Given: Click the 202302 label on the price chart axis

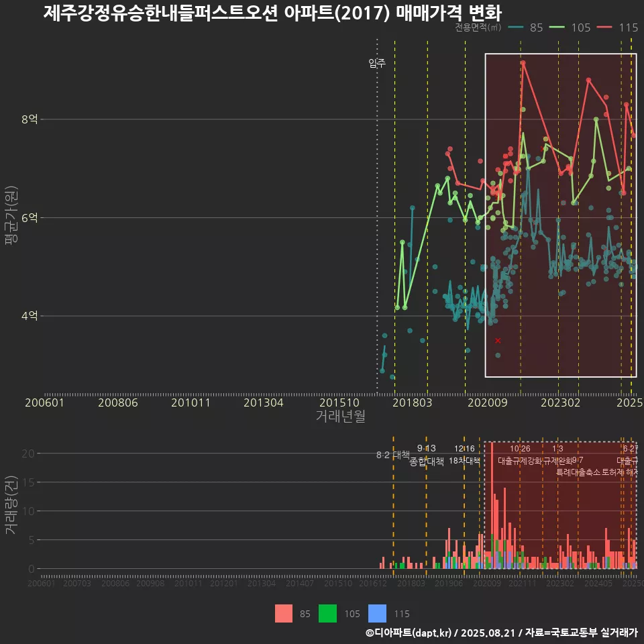Looking at the screenshot, I should pos(561,402).
